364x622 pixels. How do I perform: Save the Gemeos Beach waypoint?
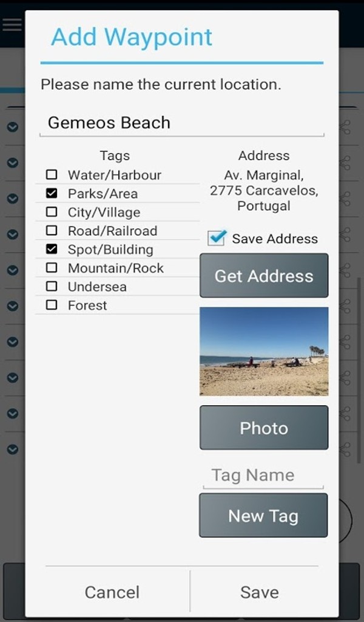(259, 592)
